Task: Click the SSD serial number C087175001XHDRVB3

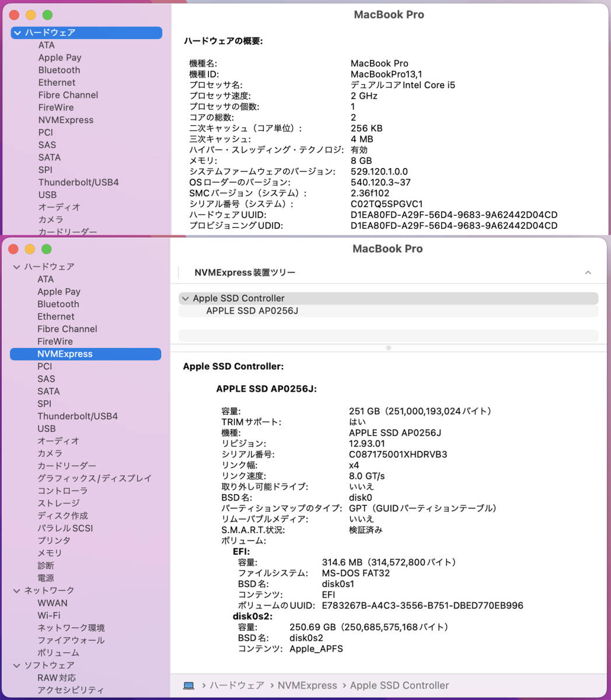Action: pyautogui.click(x=398, y=454)
